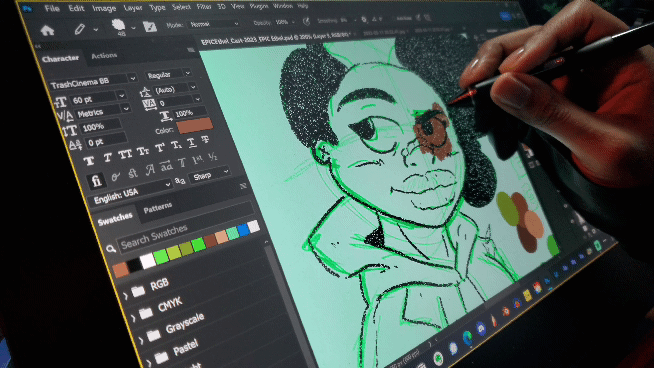The image size is (654, 368).
Task: Toggle Strikethrough text style
Action: pyautogui.click(x=205, y=140)
